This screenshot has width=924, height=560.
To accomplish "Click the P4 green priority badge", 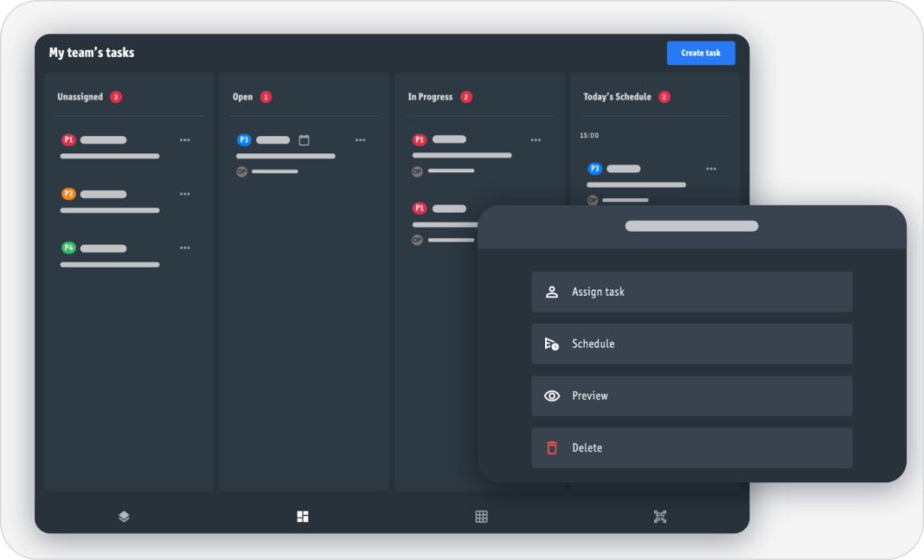I will click(x=69, y=247).
